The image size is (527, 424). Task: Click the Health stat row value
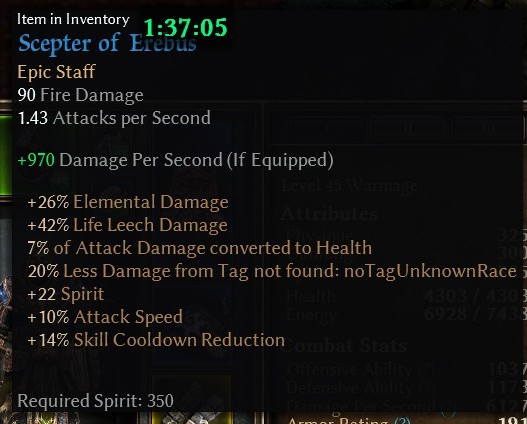[475, 296]
